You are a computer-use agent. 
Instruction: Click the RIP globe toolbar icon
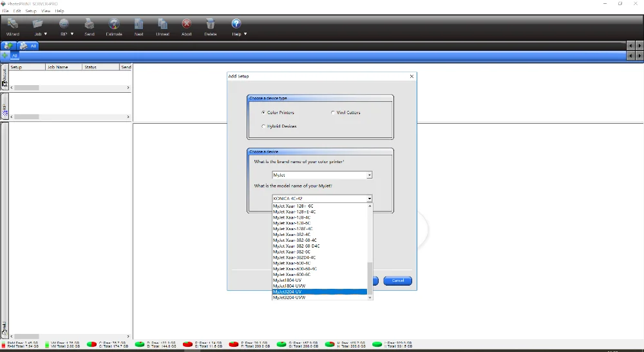coord(64,24)
